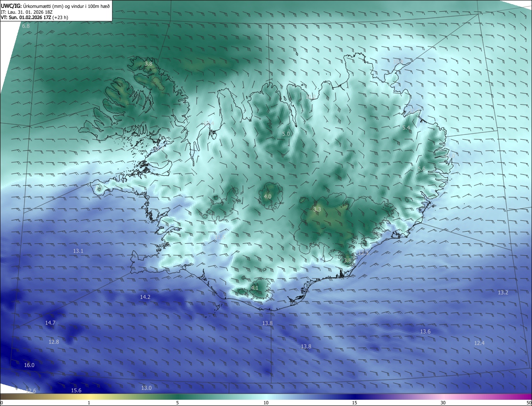
Task: Click the 13.6 value label
Action: [x=425, y=332]
